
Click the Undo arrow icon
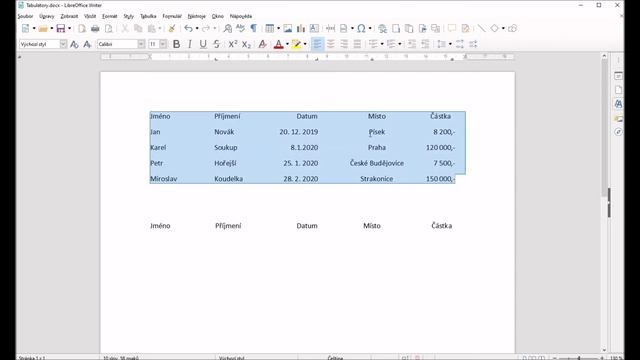(188, 28)
